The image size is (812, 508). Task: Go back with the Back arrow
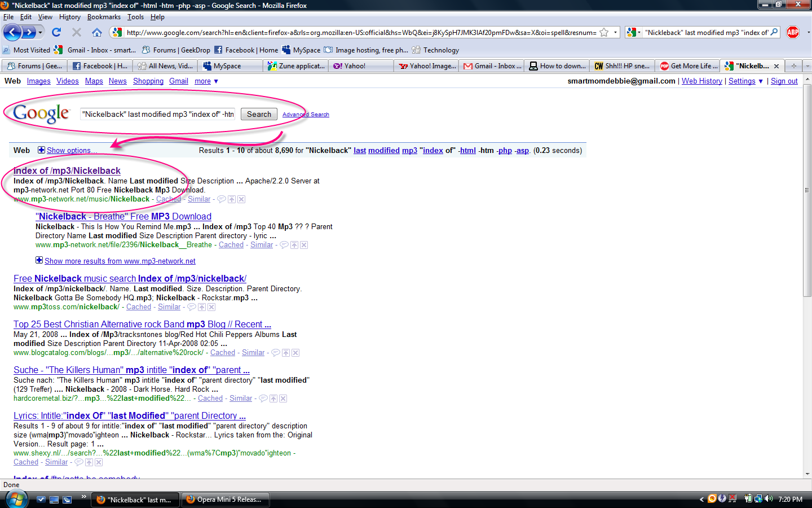12,32
